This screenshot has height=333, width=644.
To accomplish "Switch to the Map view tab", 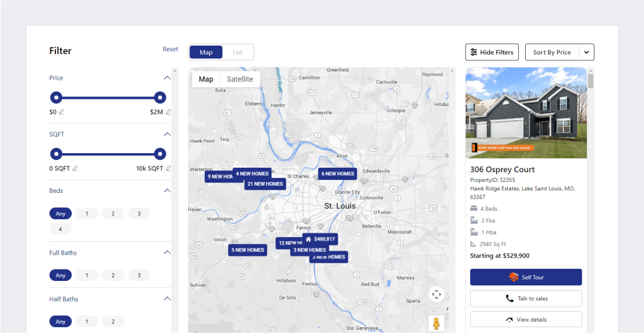I will pos(206,52).
